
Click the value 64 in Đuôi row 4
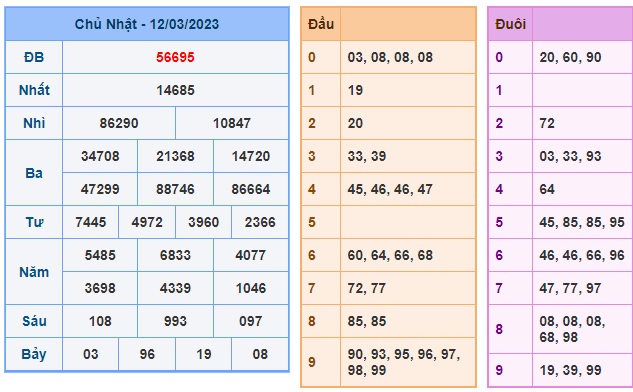click(x=547, y=189)
